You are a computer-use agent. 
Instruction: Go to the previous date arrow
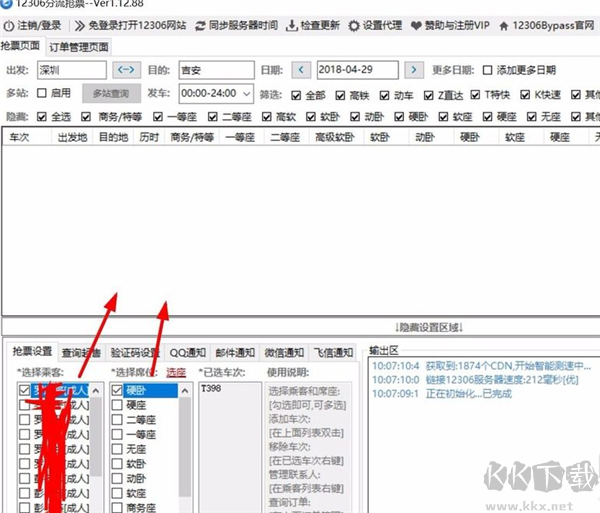(x=301, y=70)
